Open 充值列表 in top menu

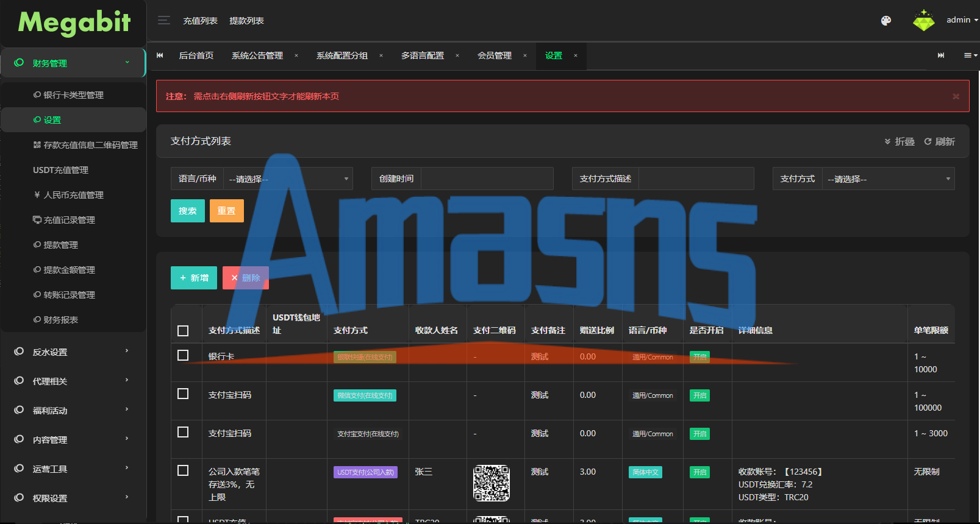click(200, 21)
